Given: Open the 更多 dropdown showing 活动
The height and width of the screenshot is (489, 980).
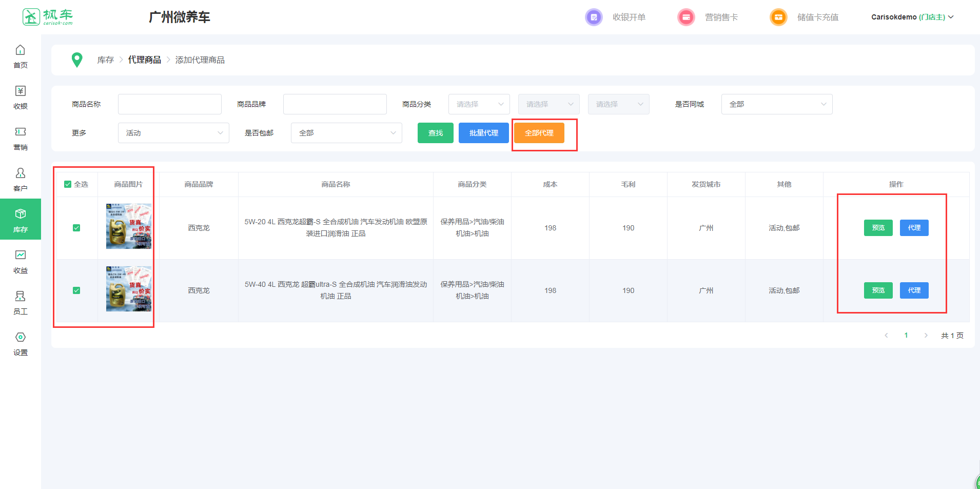Looking at the screenshot, I should pyautogui.click(x=173, y=133).
